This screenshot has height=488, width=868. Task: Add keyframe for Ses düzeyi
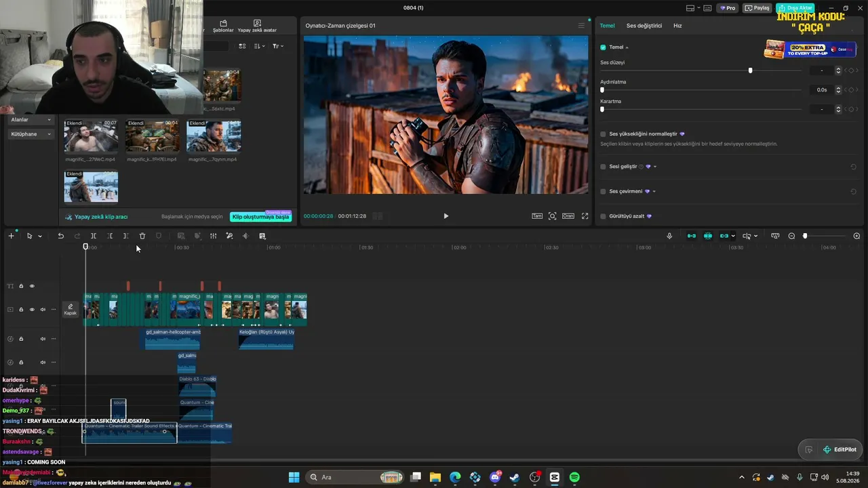pos(852,70)
